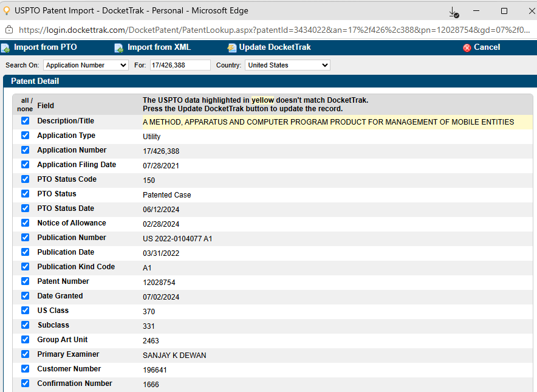Toggle the Publication Date checkbox
Viewport: 537px width, 392px height.
[x=25, y=252]
